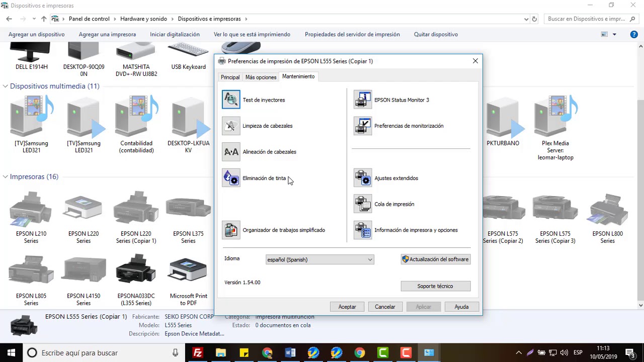Click Hardware y sonido in breadcrumb
Screen dimensions: 644x362
tap(143, 19)
